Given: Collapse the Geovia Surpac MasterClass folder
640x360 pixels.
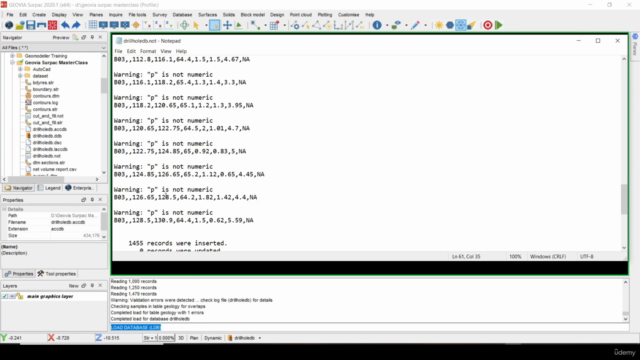Looking at the screenshot, I should coord(13,62).
